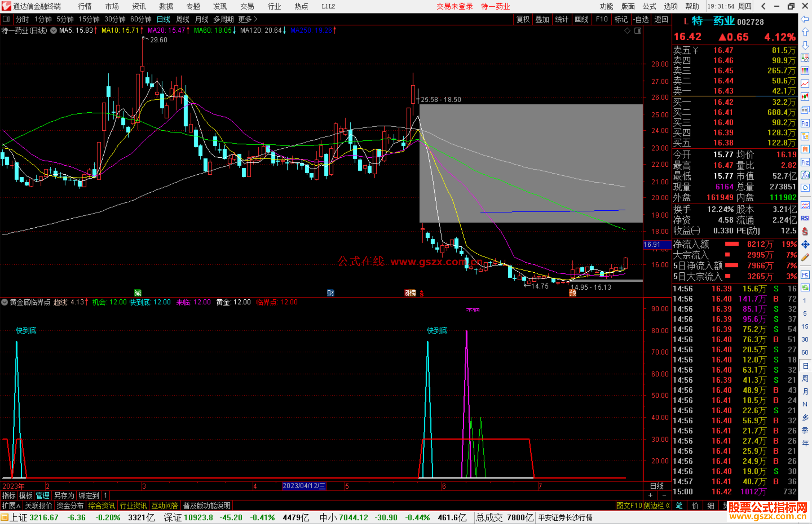This screenshot has width=812, height=524.
Task: Toggle the 黄金底临界点 indicator circle button
Action: (x=5, y=302)
